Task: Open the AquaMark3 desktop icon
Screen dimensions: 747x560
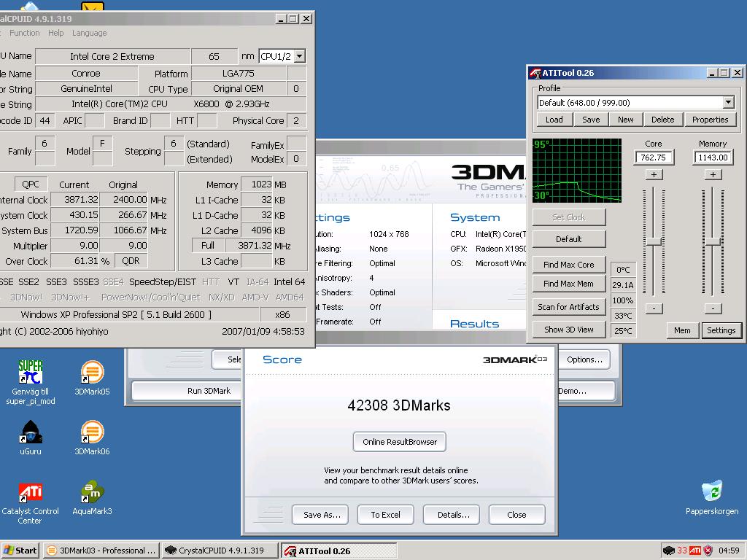Action: [x=92, y=497]
